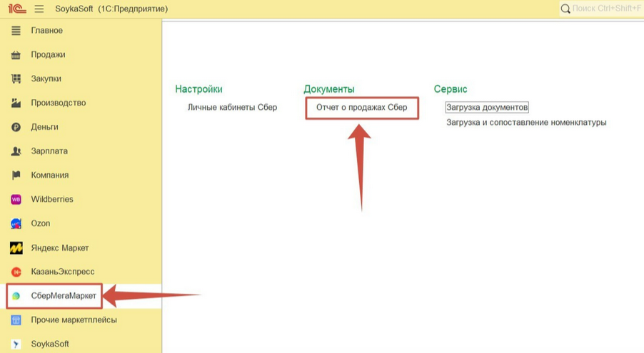644x353 pixels.
Task: Click the Главное list icon
Action: pyautogui.click(x=16, y=31)
